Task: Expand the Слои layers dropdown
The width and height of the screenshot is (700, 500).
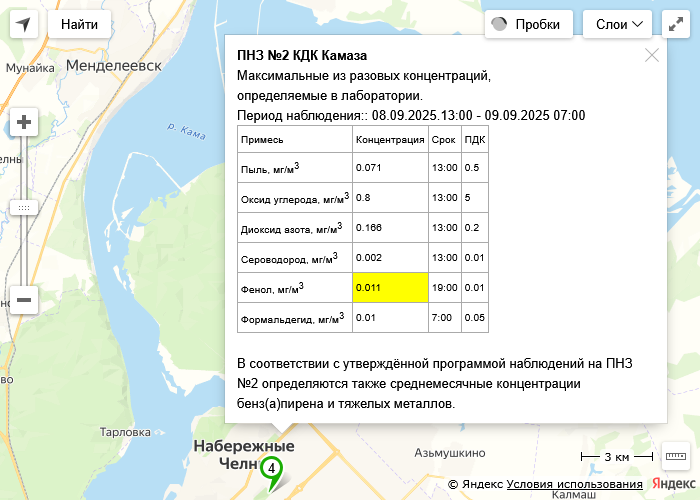Action: 617,25
